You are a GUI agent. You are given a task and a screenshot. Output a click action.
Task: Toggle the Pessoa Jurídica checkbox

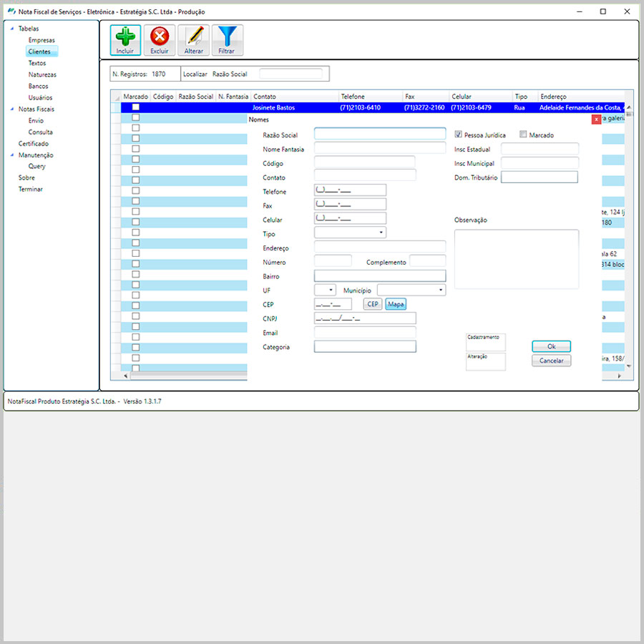tap(458, 135)
